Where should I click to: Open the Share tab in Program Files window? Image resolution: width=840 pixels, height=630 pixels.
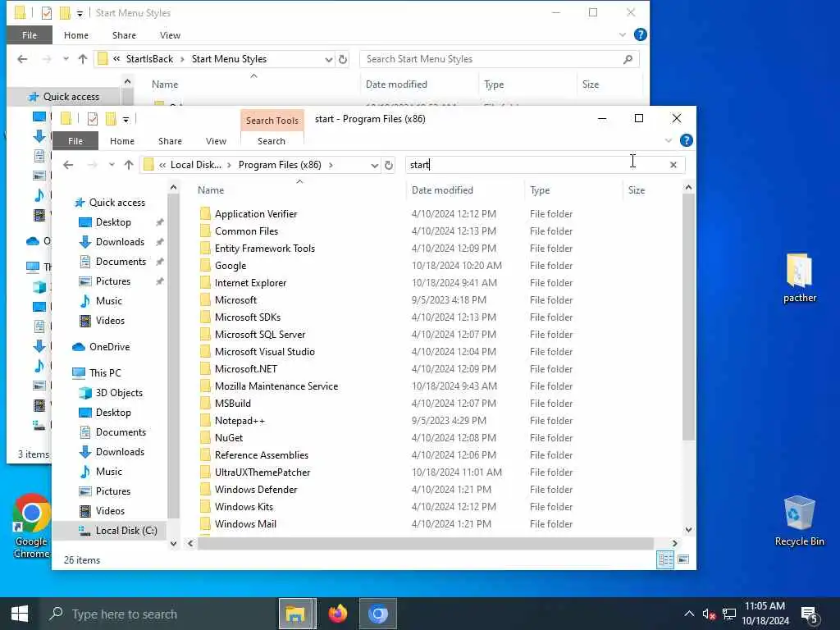point(170,141)
